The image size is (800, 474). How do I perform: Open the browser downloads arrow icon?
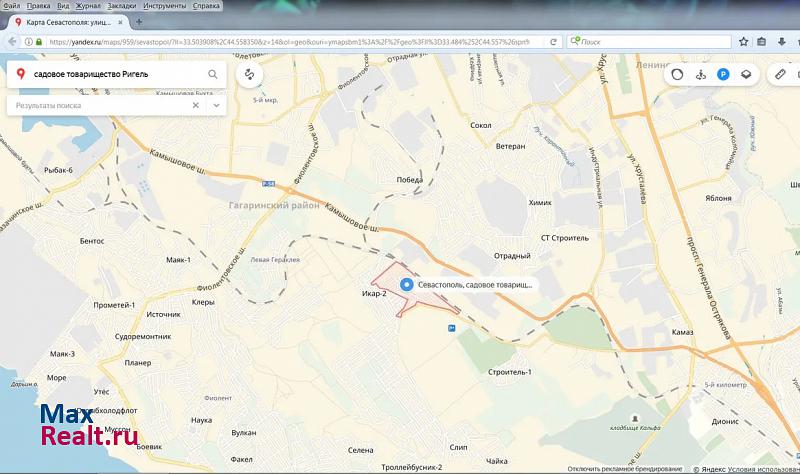click(x=778, y=42)
